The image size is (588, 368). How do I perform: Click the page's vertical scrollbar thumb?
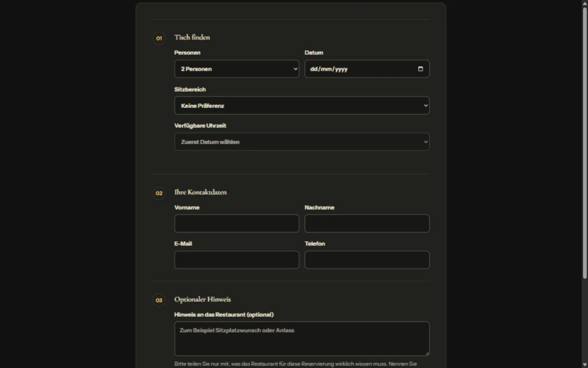coord(585,143)
